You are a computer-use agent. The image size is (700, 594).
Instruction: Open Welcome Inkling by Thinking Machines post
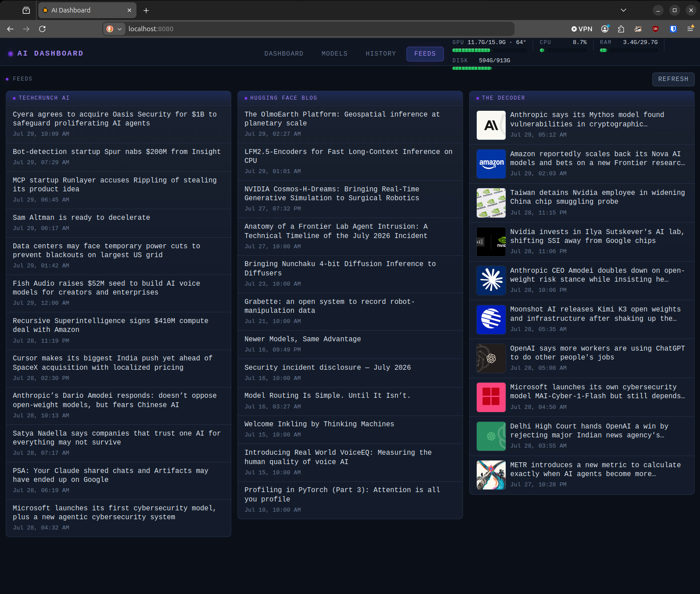[350, 429]
